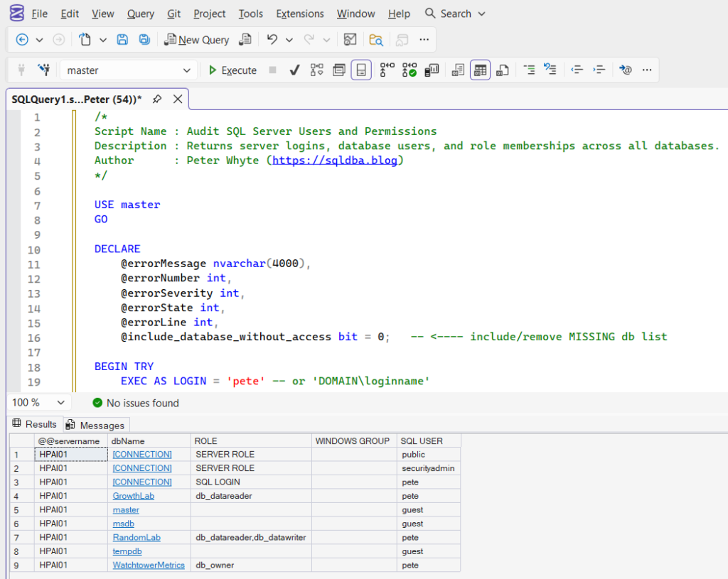Navigate backward in the editor
This screenshot has width=728, height=579.
tap(21, 40)
